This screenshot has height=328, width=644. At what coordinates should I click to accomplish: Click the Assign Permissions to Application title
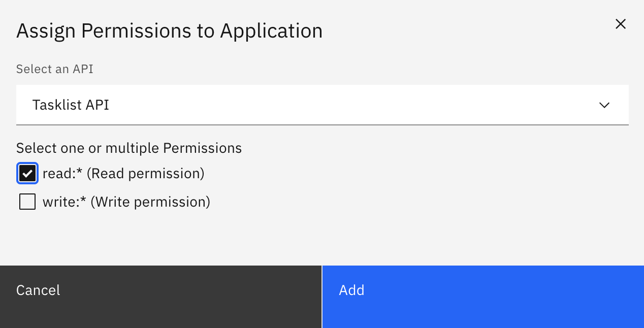tap(169, 30)
